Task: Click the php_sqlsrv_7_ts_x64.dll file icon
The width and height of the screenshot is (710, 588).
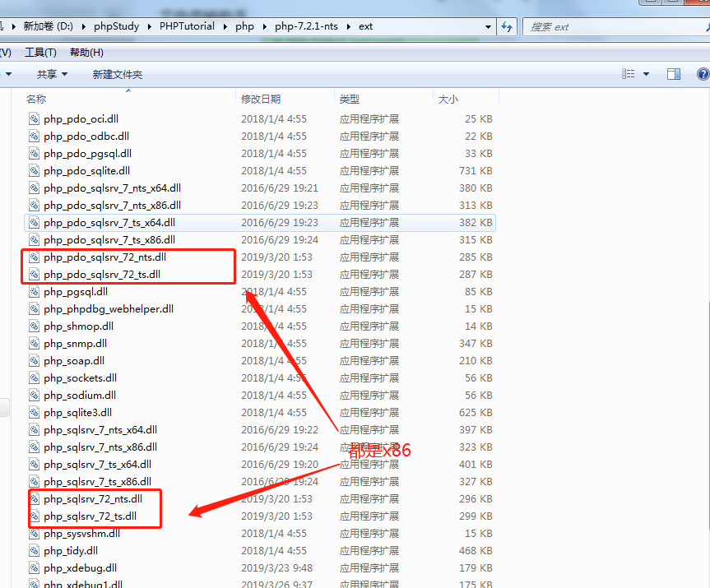Action: click(x=34, y=465)
